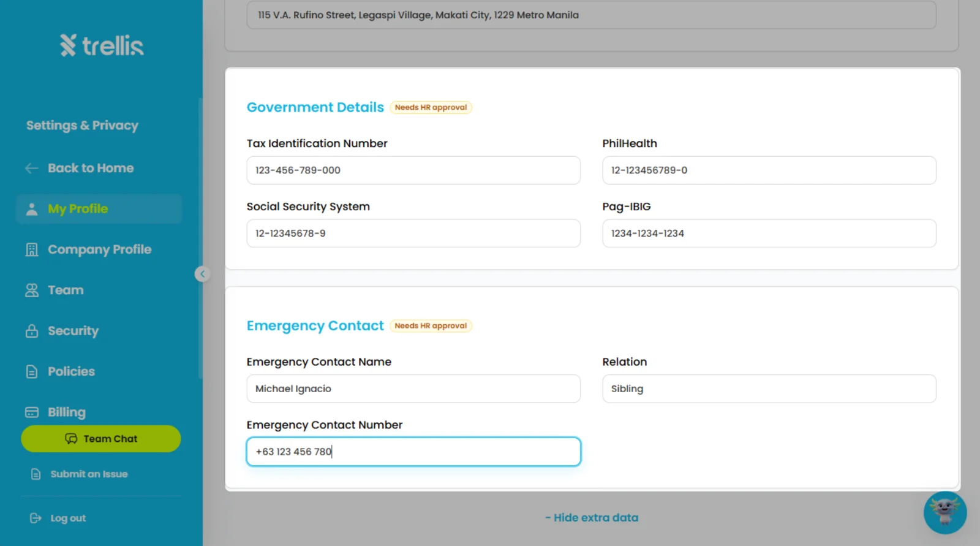Edit the Emergency Contact Name field
This screenshot has width=980, height=546.
(413, 389)
